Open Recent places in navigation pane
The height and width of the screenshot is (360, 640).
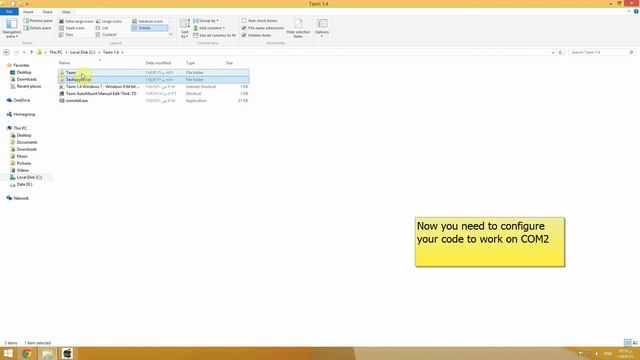29,86
